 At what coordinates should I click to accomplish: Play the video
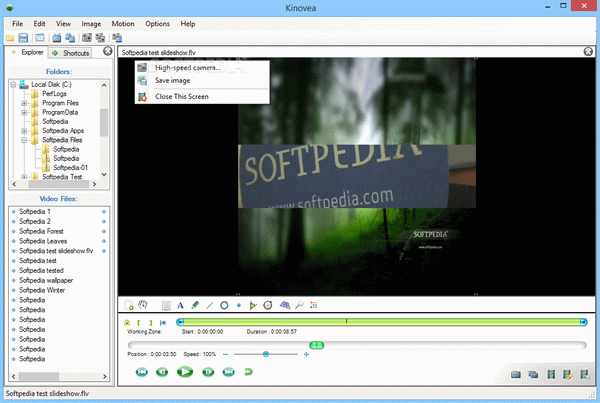(185, 372)
